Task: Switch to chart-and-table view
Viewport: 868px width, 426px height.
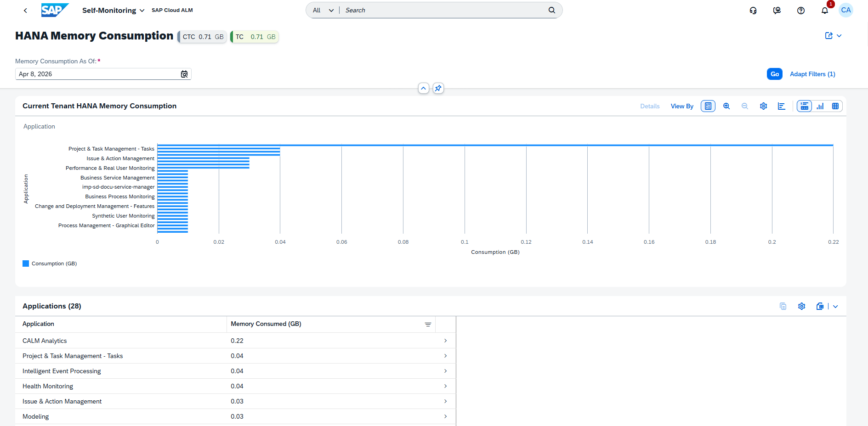Action: coord(804,106)
